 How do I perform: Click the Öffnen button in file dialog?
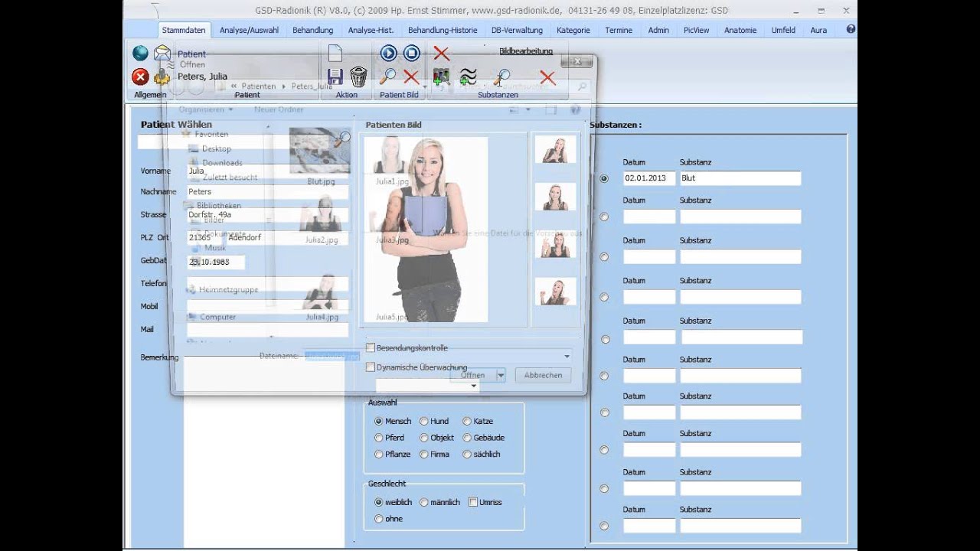[473, 375]
